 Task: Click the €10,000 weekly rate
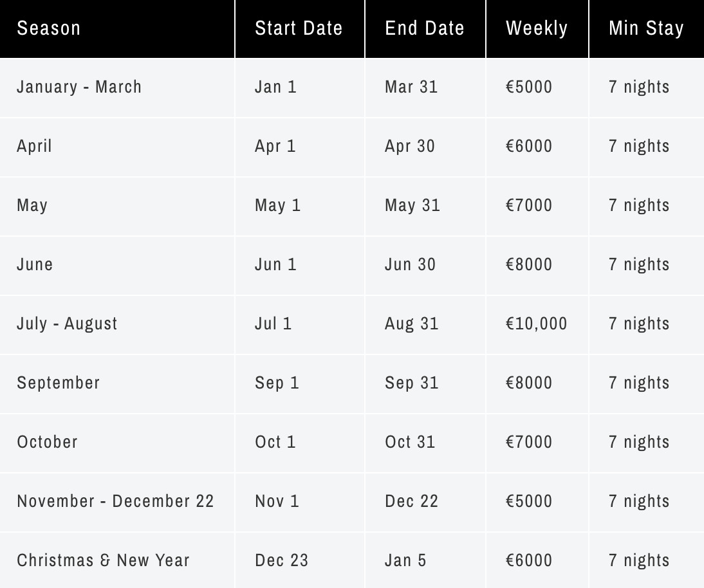(x=537, y=324)
